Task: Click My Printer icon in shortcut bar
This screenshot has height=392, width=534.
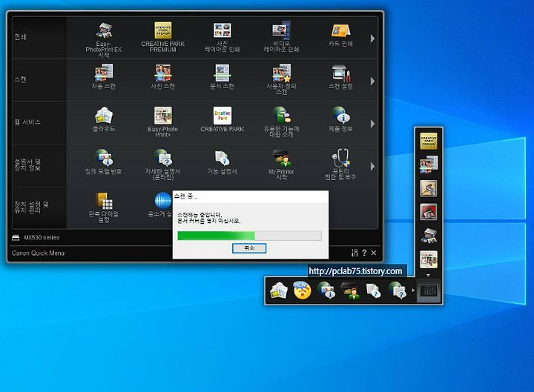Action: [x=350, y=290]
